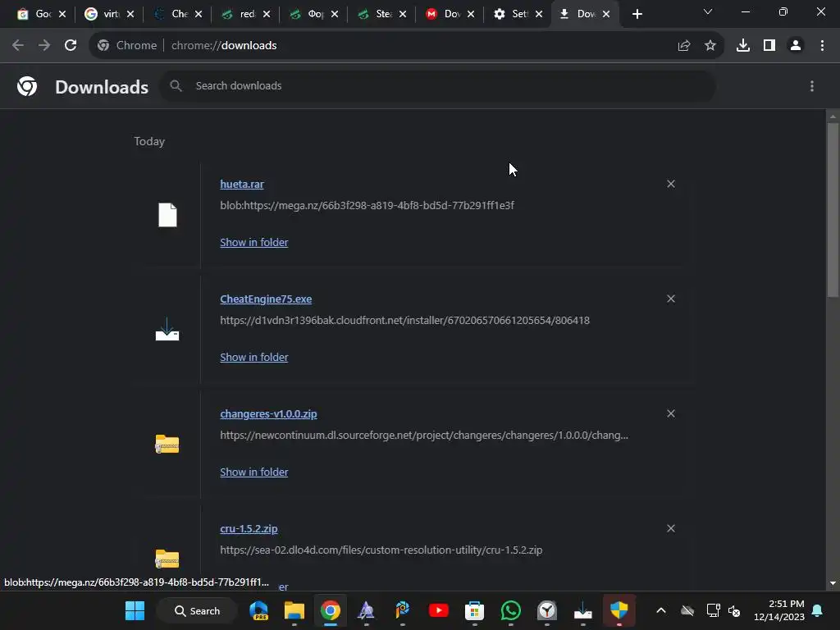Screen dimensions: 840x630
Task: Open Downloads page more actions menu
Action: (x=812, y=86)
